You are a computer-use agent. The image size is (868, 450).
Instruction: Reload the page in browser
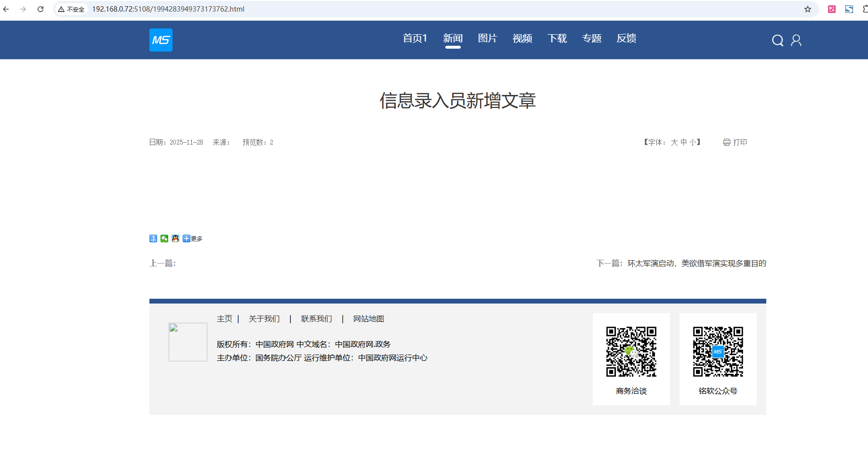[x=40, y=9]
